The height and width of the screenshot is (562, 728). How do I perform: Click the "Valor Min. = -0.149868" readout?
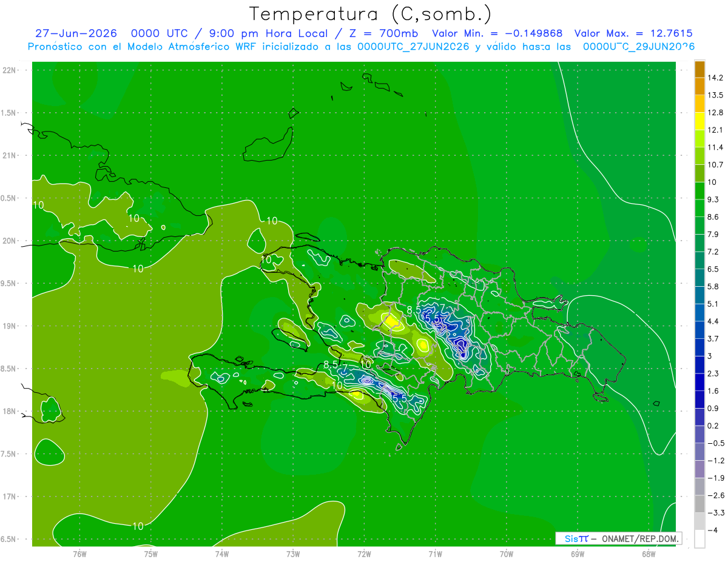pos(497,33)
